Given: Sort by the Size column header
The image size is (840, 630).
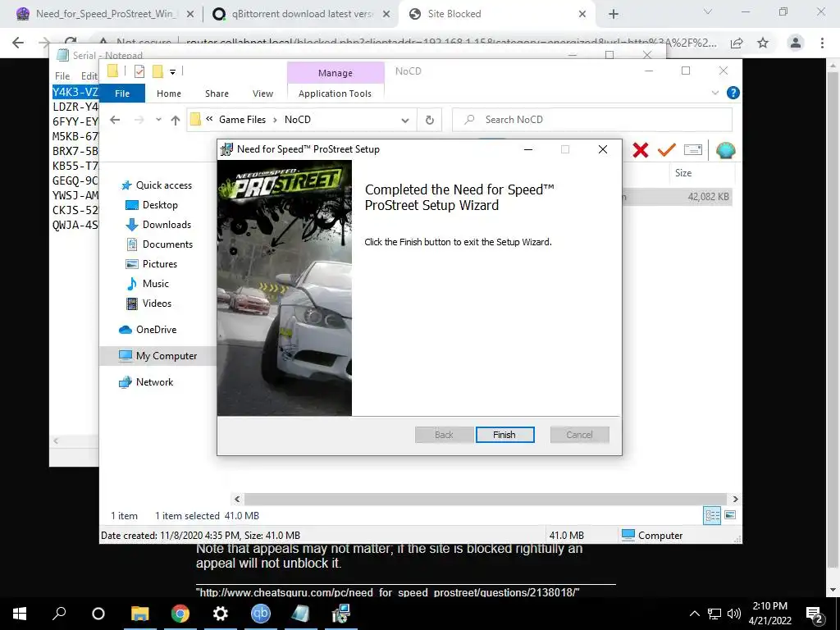Looking at the screenshot, I should (x=683, y=173).
